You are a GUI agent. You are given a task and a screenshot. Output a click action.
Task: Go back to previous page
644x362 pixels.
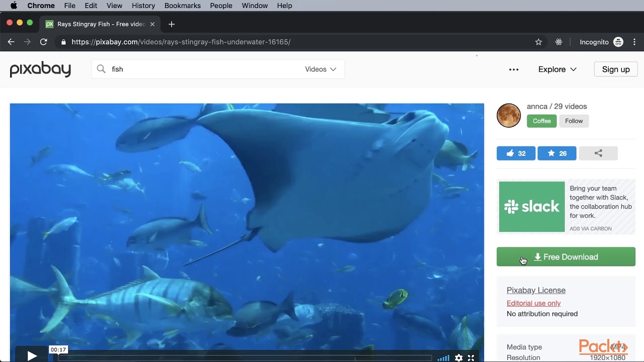point(11,42)
